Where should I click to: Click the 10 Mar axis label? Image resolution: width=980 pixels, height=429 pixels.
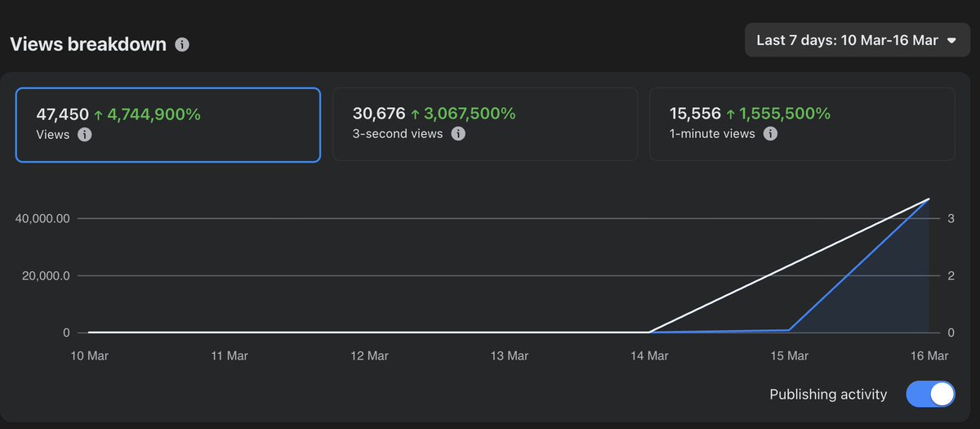point(90,356)
